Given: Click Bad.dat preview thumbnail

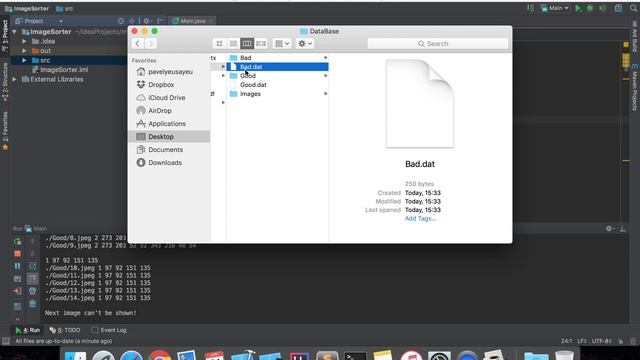Looking at the screenshot, I should [420, 104].
